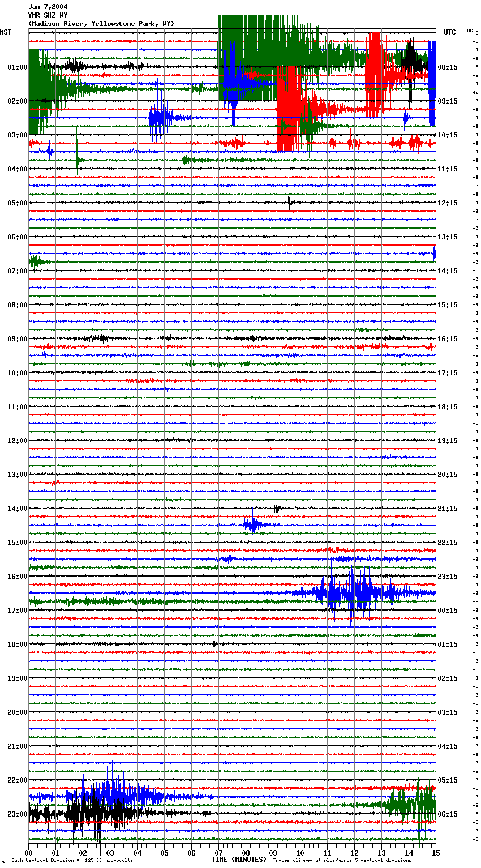Click the '08:15' UTC time label
Image resolution: width=481 pixels, height=868 pixels.
click(x=448, y=67)
